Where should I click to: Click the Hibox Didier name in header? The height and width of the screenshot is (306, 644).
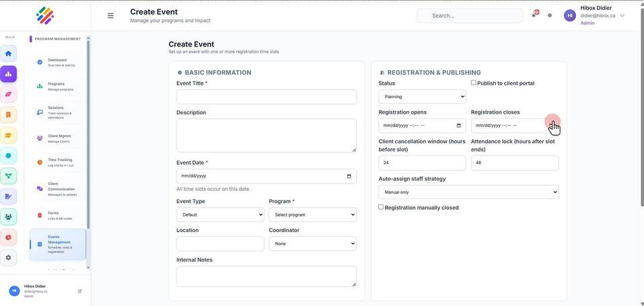596,8
